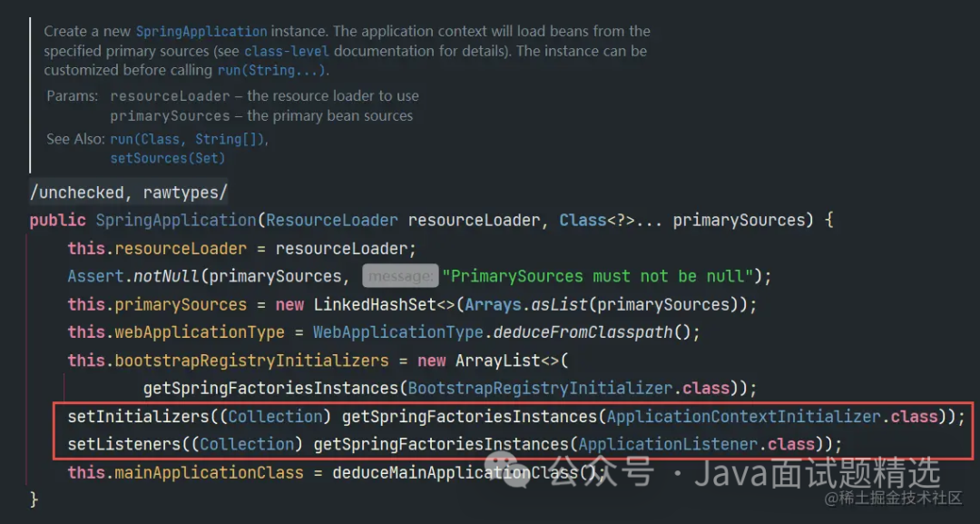
Task: Click the mainApplicationClass field
Action: (x=209, y=472)
